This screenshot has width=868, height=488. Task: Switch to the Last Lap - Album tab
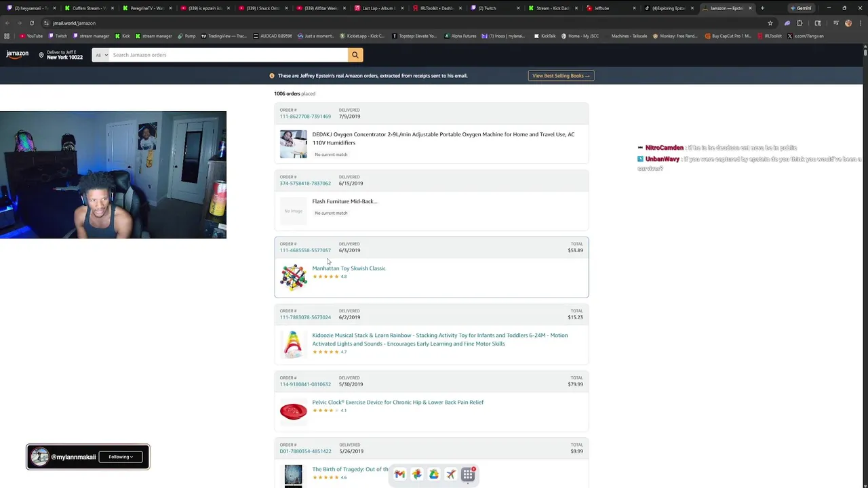coord(379,8)
